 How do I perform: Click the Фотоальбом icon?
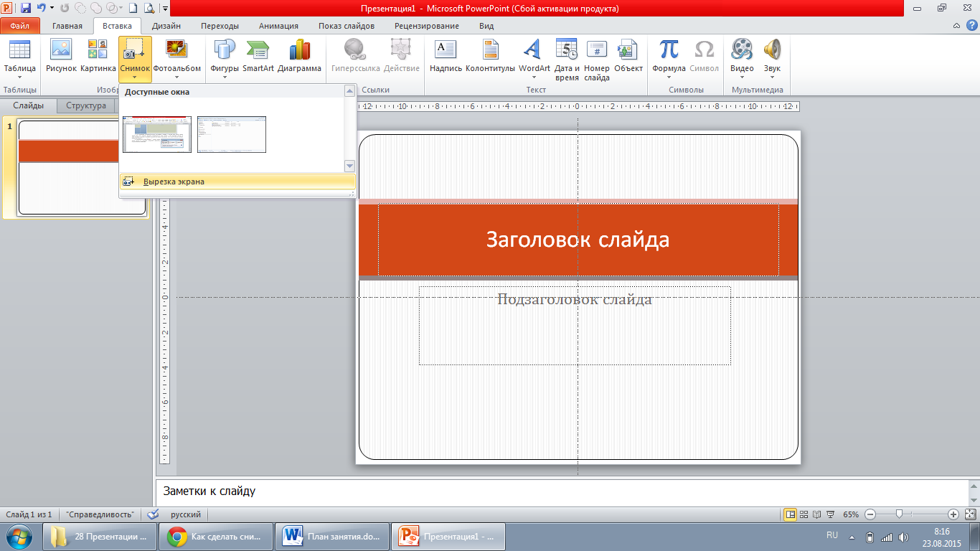pyautogui.click(x=176, y=50)
